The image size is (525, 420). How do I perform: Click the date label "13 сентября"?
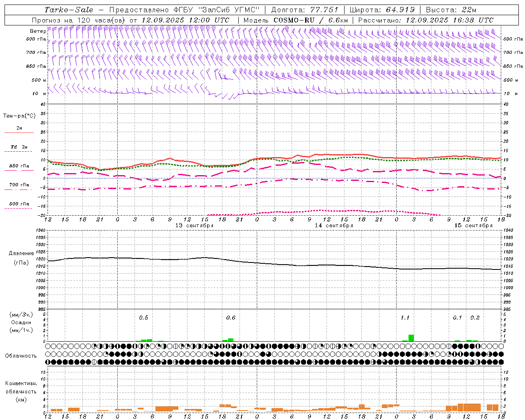click(x=194, y=226)
